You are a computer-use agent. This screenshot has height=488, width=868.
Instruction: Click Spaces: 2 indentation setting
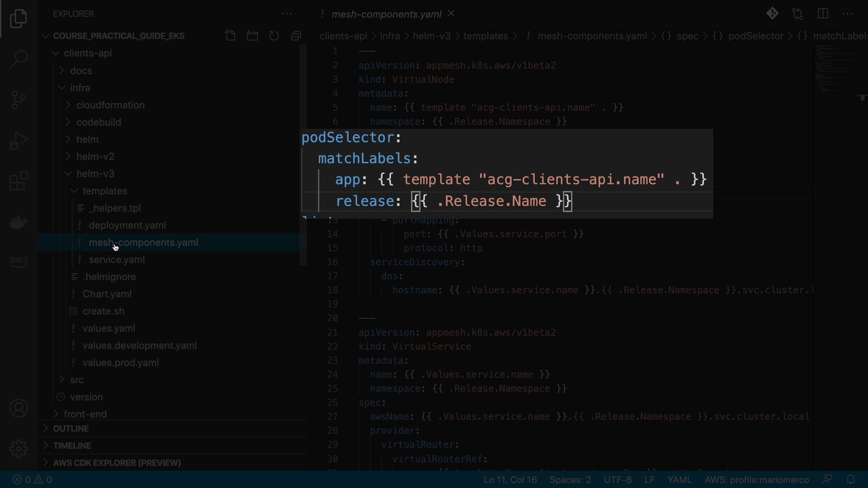570,480
